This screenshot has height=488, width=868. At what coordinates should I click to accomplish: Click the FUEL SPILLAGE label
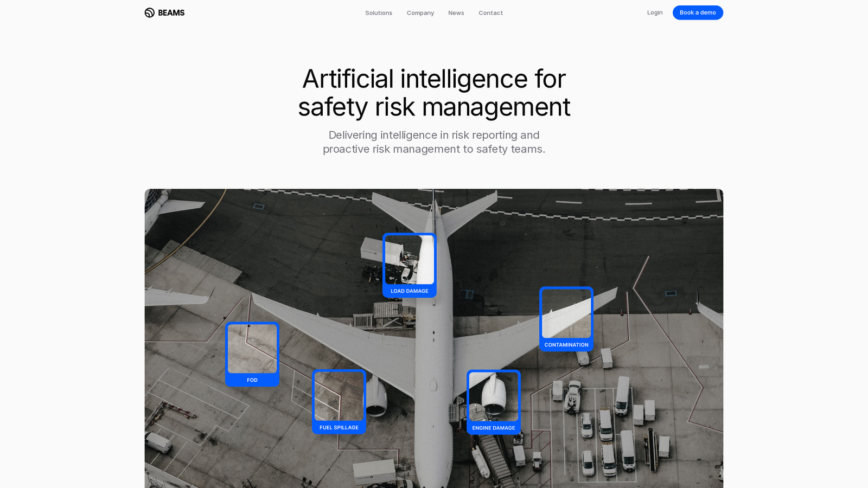339,428
